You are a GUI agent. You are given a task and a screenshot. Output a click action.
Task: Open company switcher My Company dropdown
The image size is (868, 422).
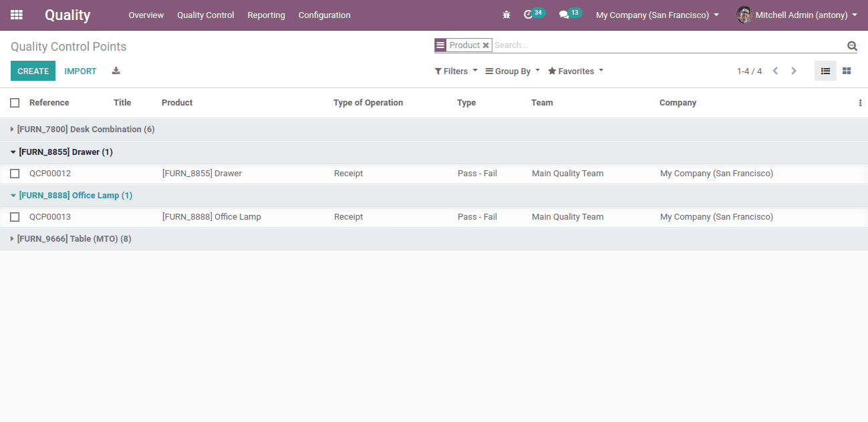[x=658, y=15]
